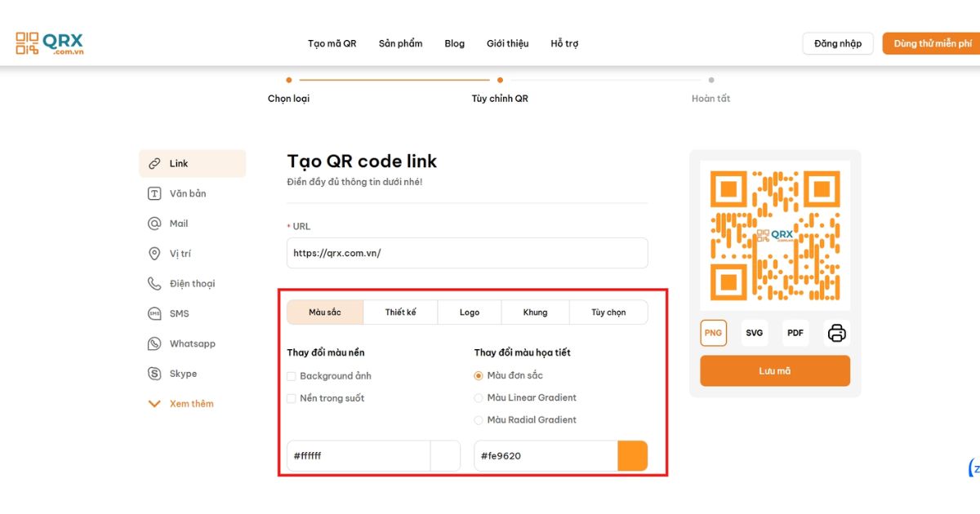This screenshot has width=980, height=514.
Task: Switch to the Logo tab
Action: (x=470, y=312)
